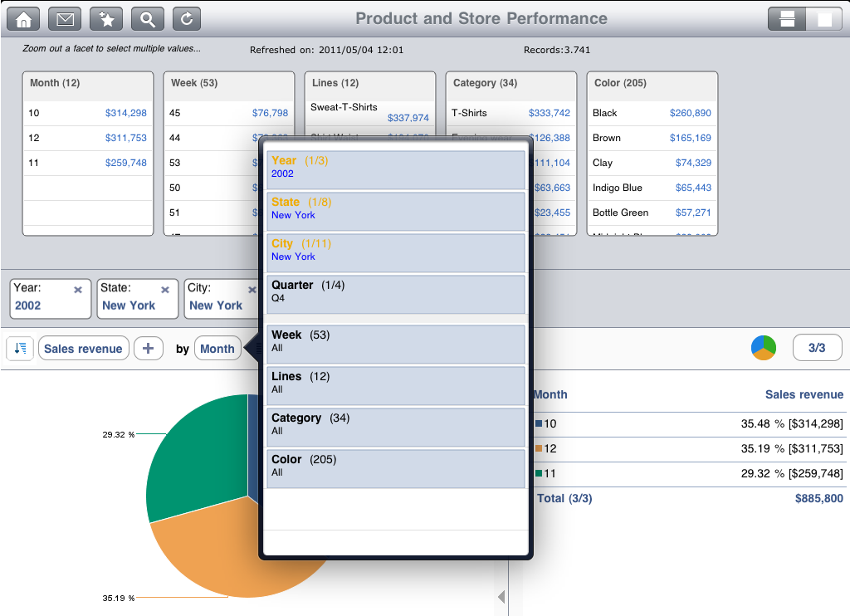Open the pie chart type icon

(x=763, y=348)
